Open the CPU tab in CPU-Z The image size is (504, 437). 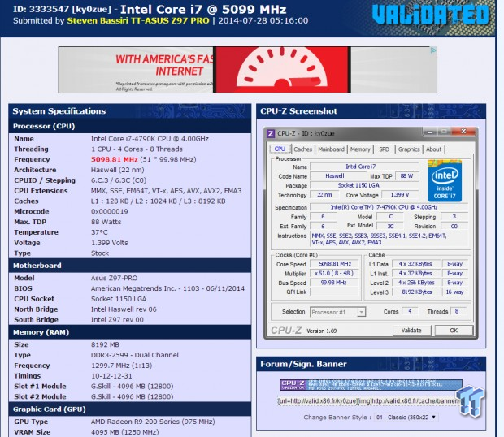280,149
